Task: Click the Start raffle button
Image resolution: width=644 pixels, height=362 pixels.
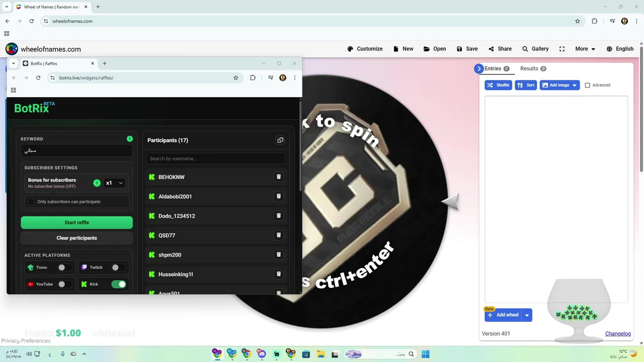Action: coord(76,223)
